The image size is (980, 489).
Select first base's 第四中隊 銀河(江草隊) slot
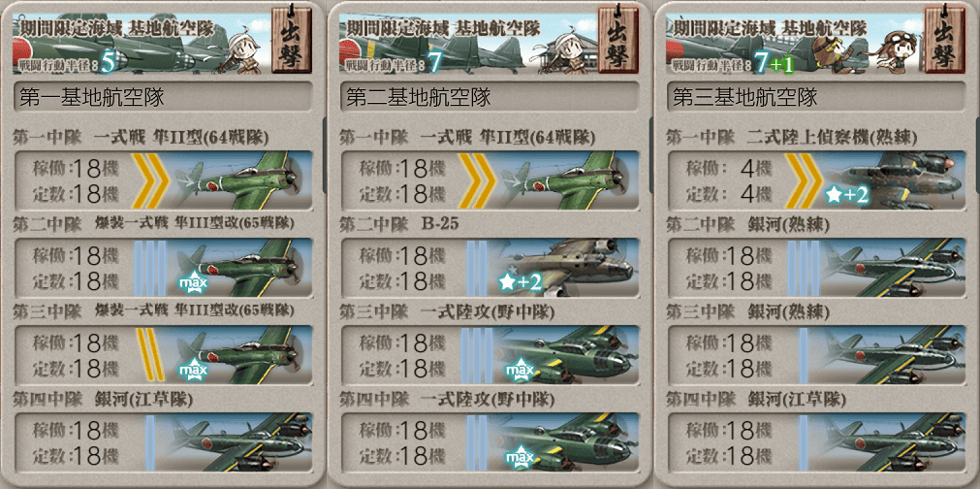[163, 441]
